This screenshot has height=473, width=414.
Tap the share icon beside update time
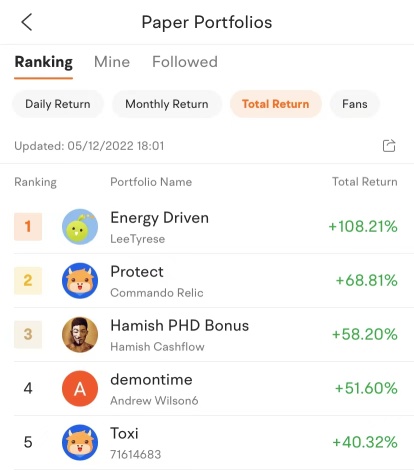click(x=389, y=146)
